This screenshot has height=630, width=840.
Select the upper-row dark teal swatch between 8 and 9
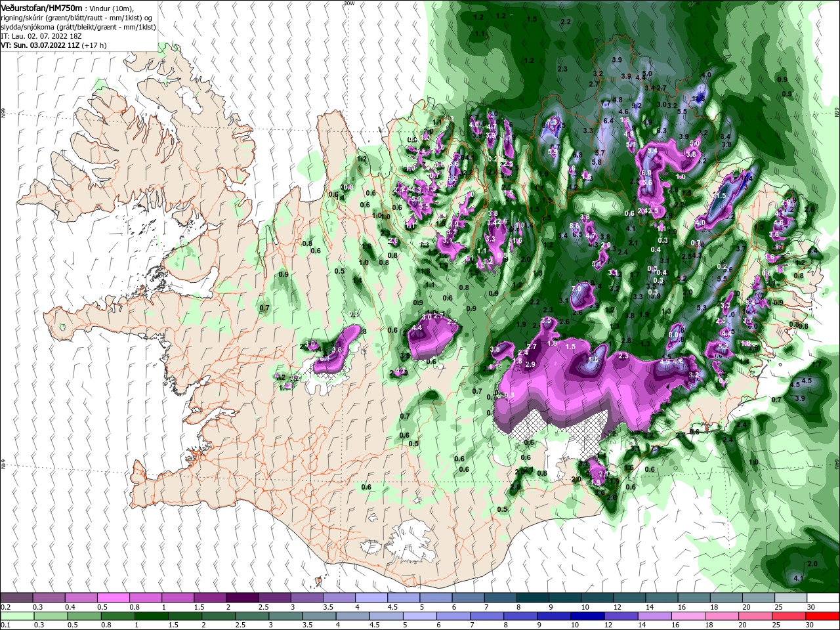tap(533, 598)
